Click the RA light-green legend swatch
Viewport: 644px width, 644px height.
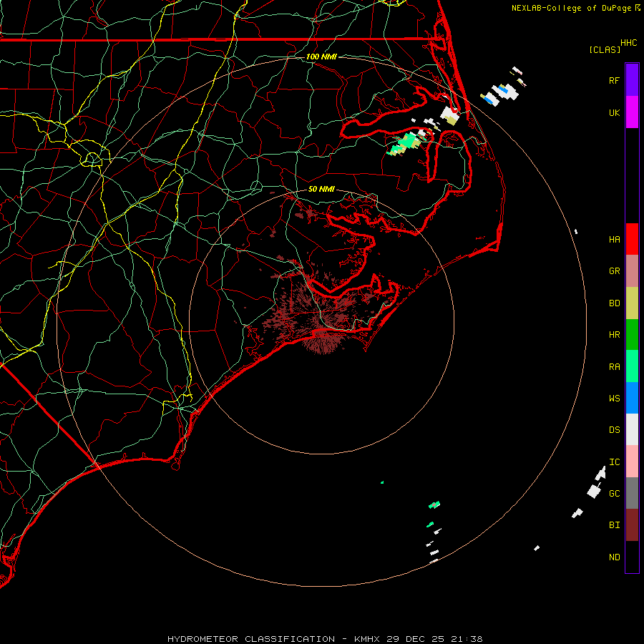[632, 366]
